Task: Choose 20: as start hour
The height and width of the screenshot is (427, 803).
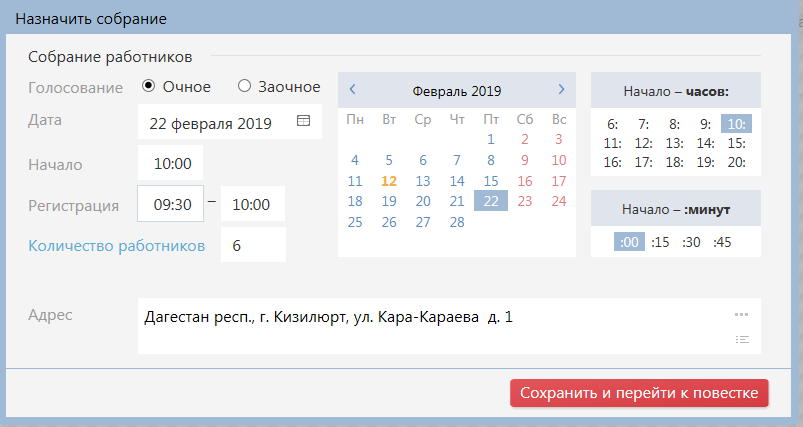Action: pos(737,162)
